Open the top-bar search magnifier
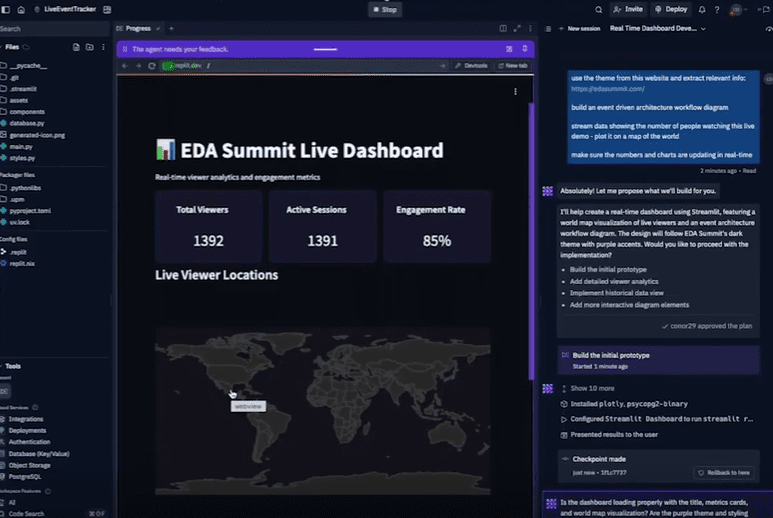 [598, 9]
